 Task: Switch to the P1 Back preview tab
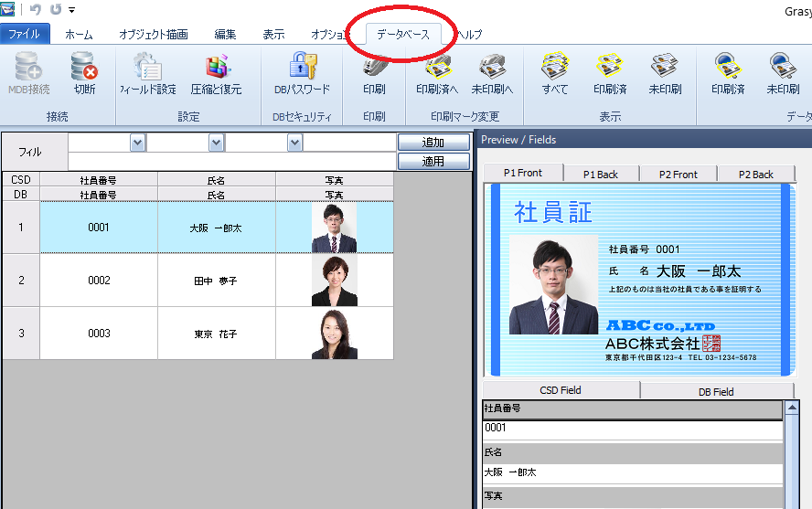point(600,174)
